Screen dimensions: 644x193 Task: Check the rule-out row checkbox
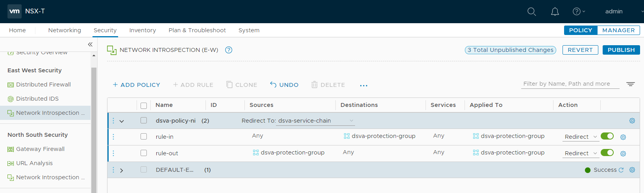point(144,153)
